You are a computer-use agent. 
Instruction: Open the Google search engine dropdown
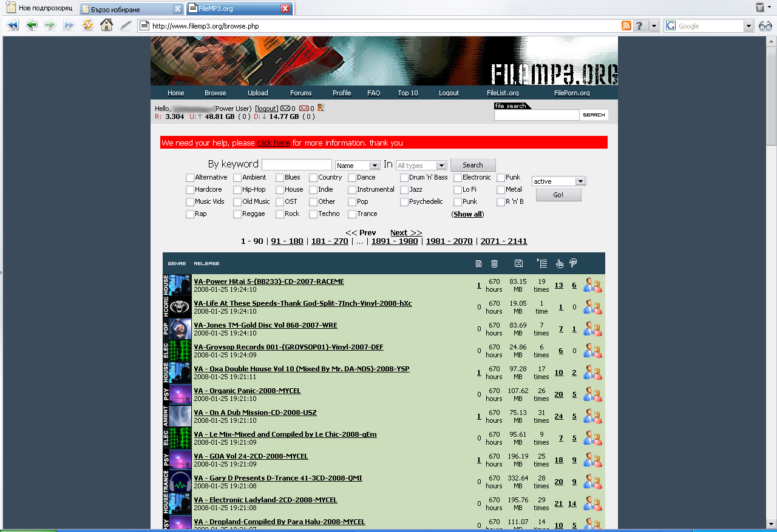(748, 26)
